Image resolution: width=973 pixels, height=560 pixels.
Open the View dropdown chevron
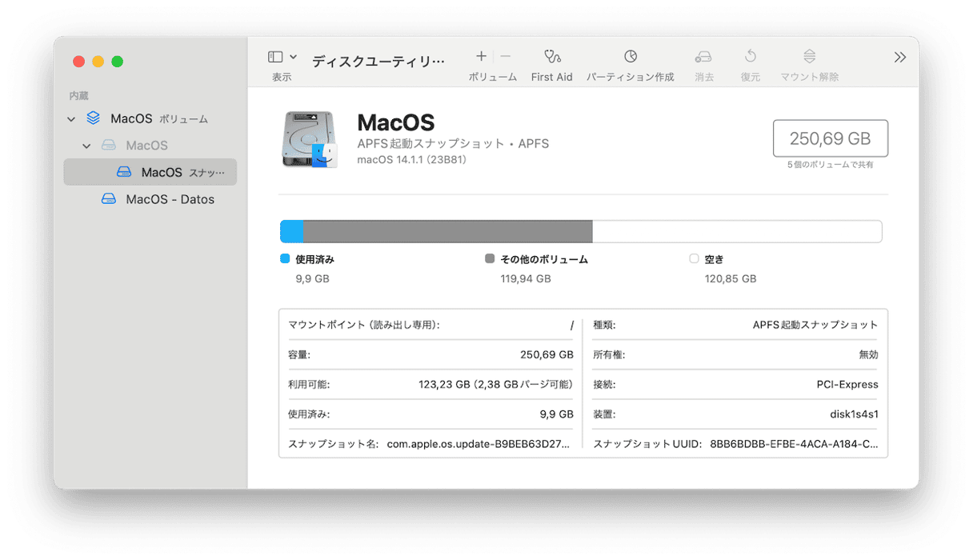tap(294, 57)
